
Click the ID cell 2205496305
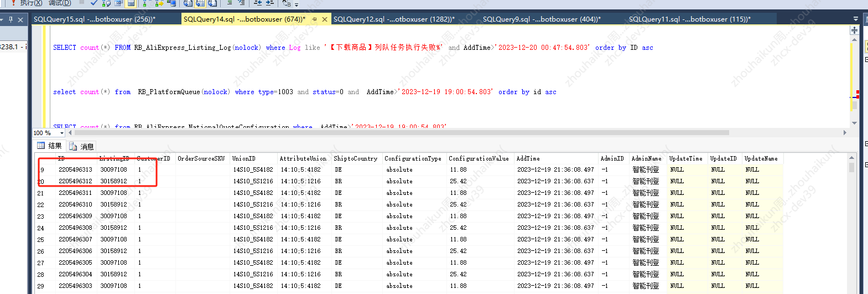tap(75, 262)
